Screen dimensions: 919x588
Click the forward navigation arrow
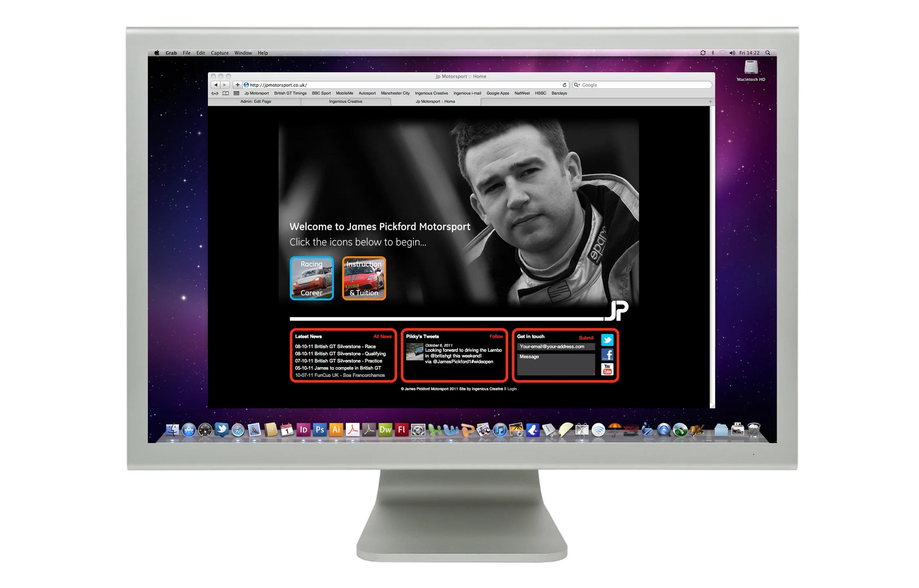coord(225,85)
